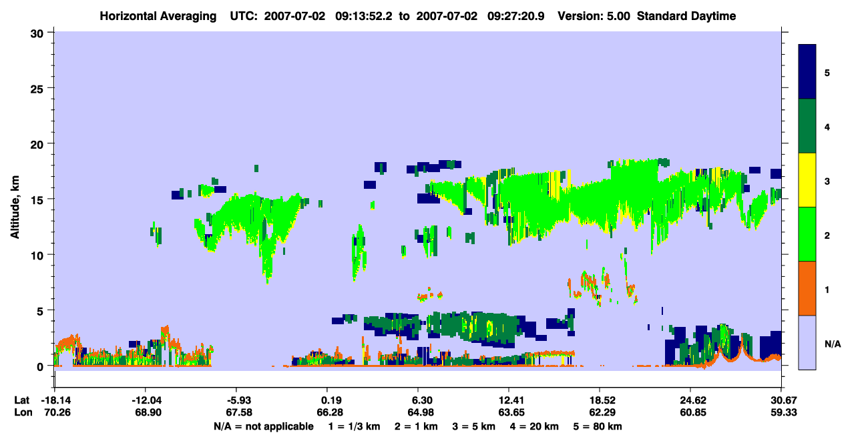
Task: Click the 'N/A = not applicable' legend text
Action: tap(263, 426)
